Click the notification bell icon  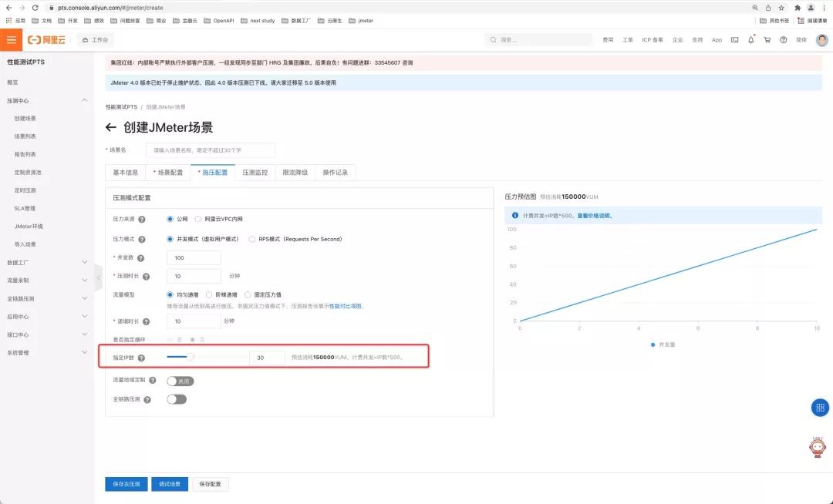[751, 40]
